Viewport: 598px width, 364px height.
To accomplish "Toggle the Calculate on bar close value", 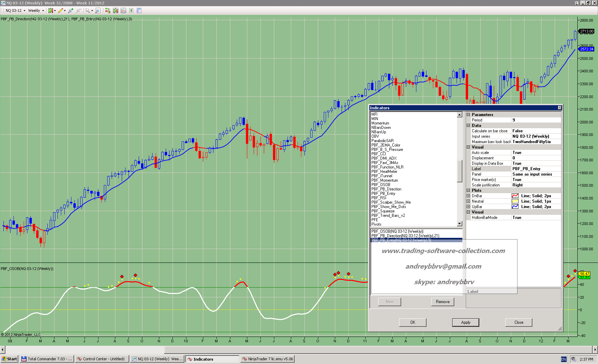I will 535,131.
